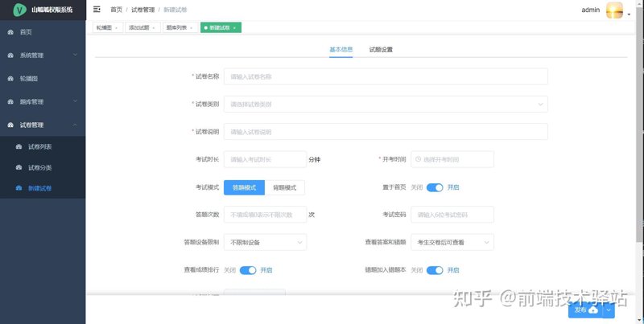The height and width of the screenshot is (324, 644).
Task: Expand the 系统管理 sidebar menu
Action: click(43, 55)
